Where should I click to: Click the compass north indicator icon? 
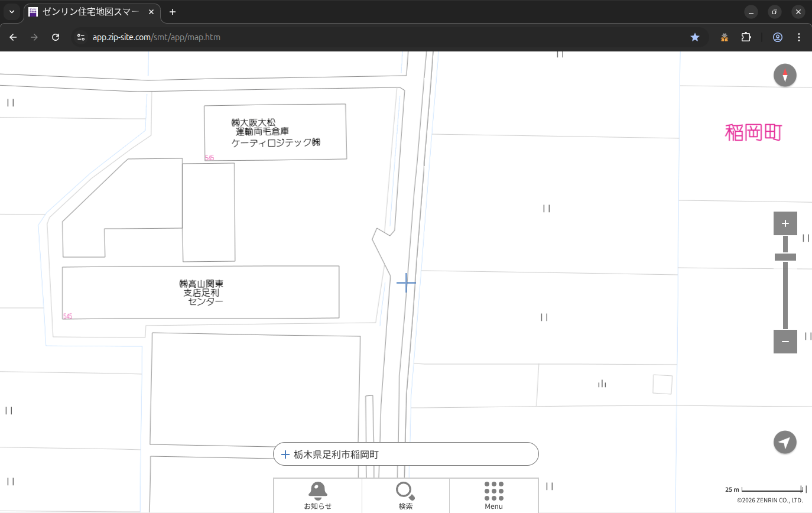(785, 76)
